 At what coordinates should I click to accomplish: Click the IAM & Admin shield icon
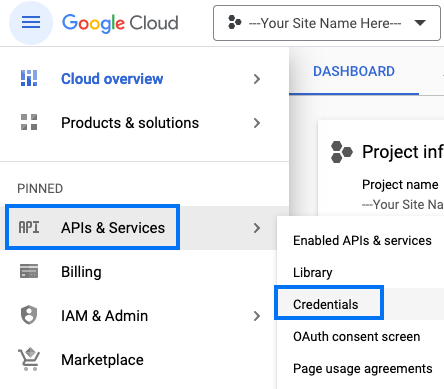(29, 315)
